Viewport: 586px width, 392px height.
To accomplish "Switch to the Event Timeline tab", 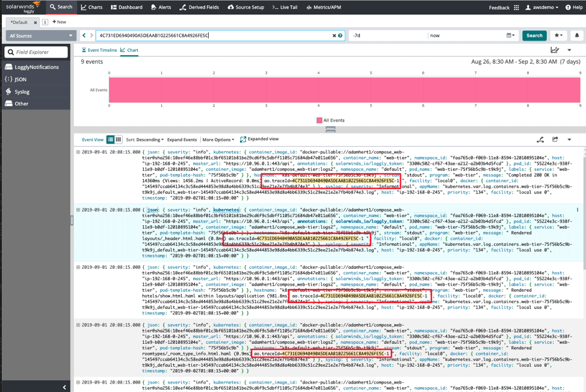I will pos(99,51).
